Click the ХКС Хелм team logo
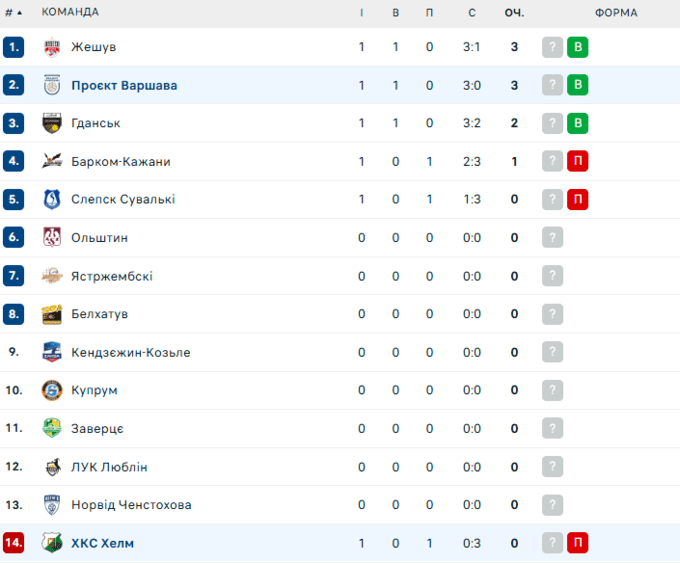The image size is (680, 563). [x=53, y=543]
